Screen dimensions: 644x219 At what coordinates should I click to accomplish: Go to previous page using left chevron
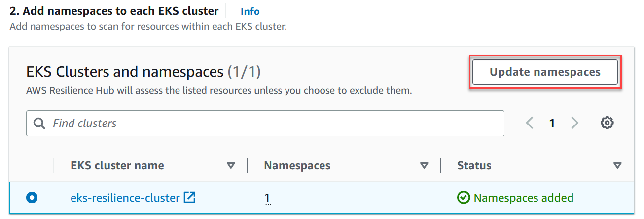pyautogui.click(x=530, y=123)
